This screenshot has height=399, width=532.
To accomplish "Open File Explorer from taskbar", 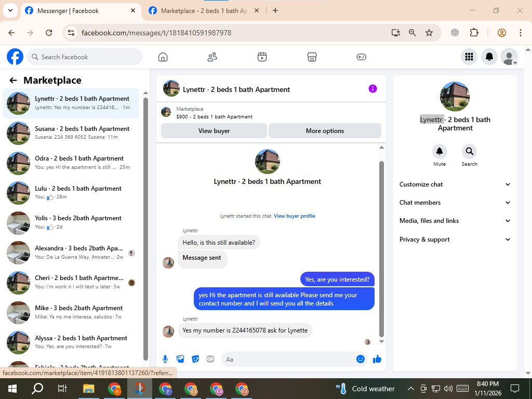I will click(x=88, y=389).
